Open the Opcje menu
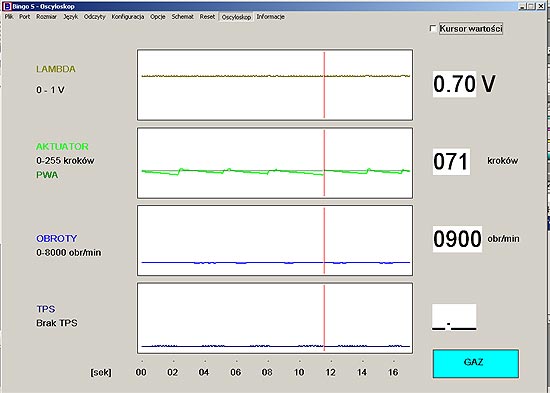This screenshot has width=550, height=393. (x=157, y=17)
